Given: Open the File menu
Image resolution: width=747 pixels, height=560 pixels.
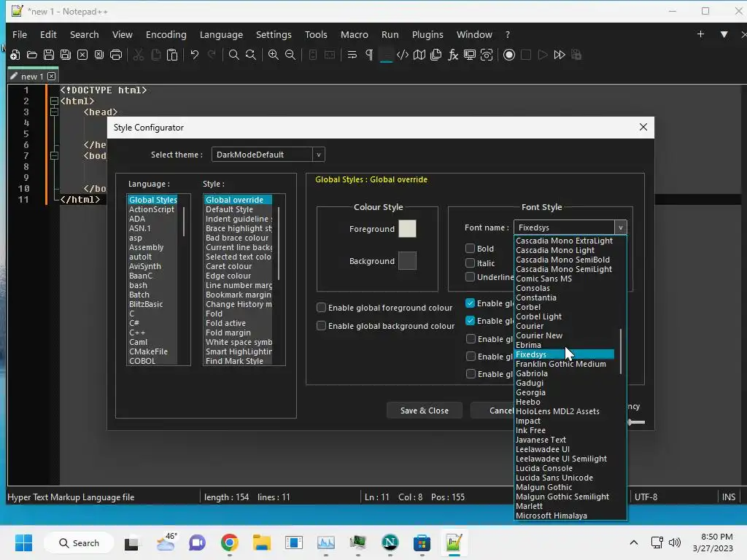Looking at the screenshot, I should (20, 34).
